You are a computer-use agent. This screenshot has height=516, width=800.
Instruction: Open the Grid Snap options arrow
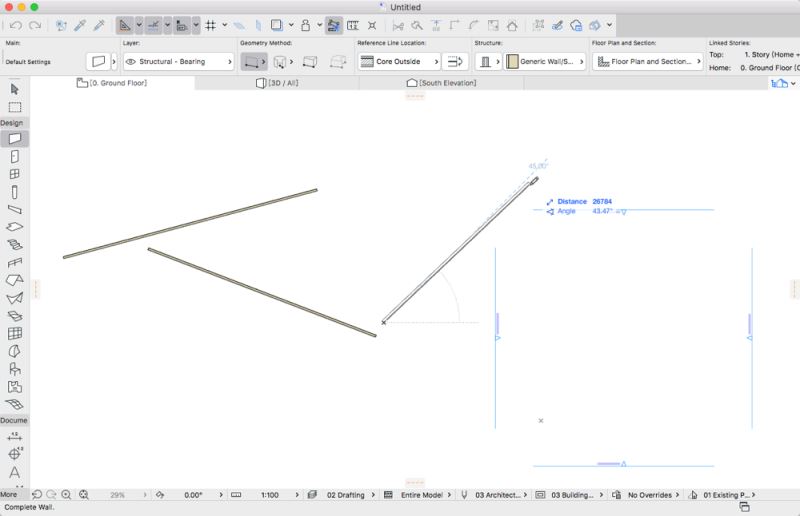coord(224,25)
